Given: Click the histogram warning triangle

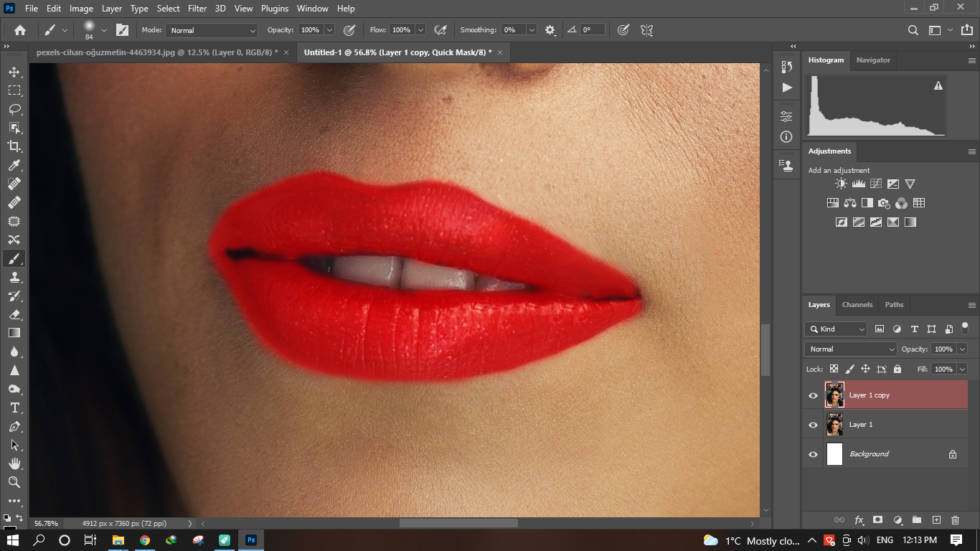Looking at the screenshot, I should click(938, 85).
